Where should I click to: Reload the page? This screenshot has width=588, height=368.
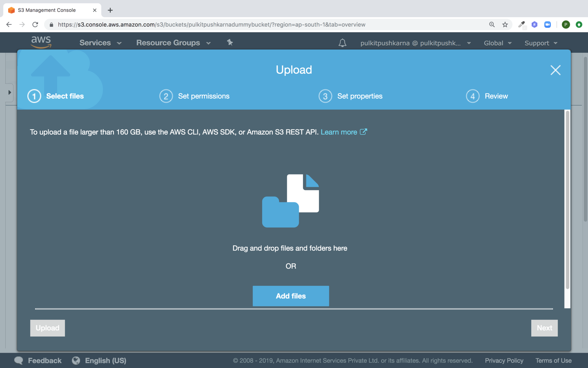[35, 25]
